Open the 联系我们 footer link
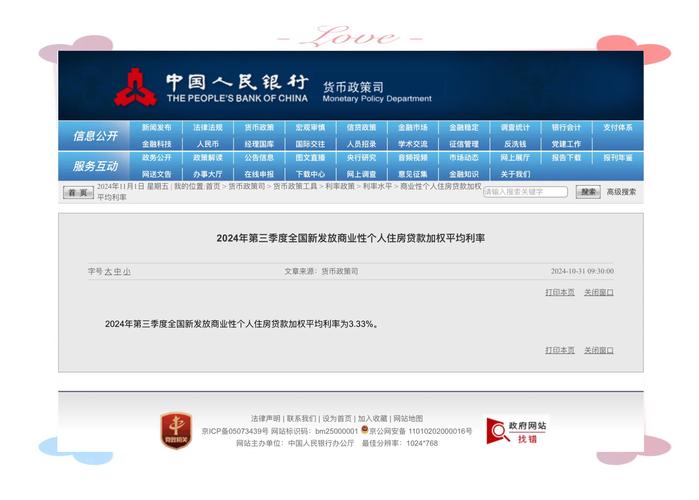 (301, 418)
